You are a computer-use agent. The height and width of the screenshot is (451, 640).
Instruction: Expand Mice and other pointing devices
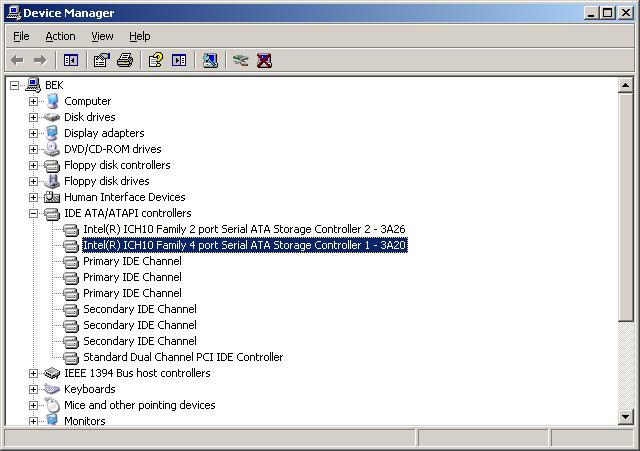(33, 405)
